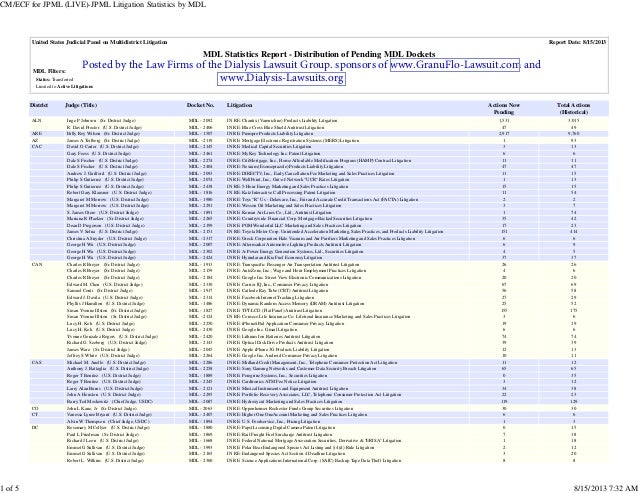The image size is (638, 493).
Task: Click the Korean Air Lines Antitrust Litigation row
Action: 319,212
